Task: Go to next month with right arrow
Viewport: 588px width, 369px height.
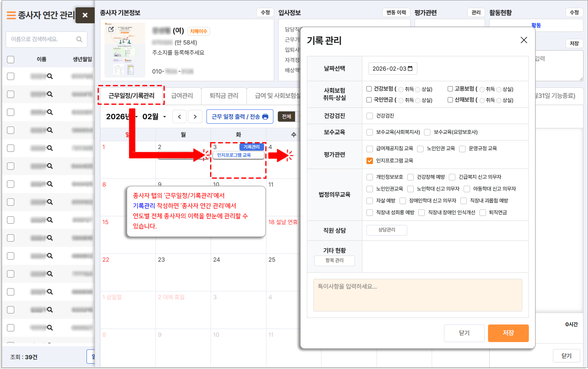Action: [195, 117]
